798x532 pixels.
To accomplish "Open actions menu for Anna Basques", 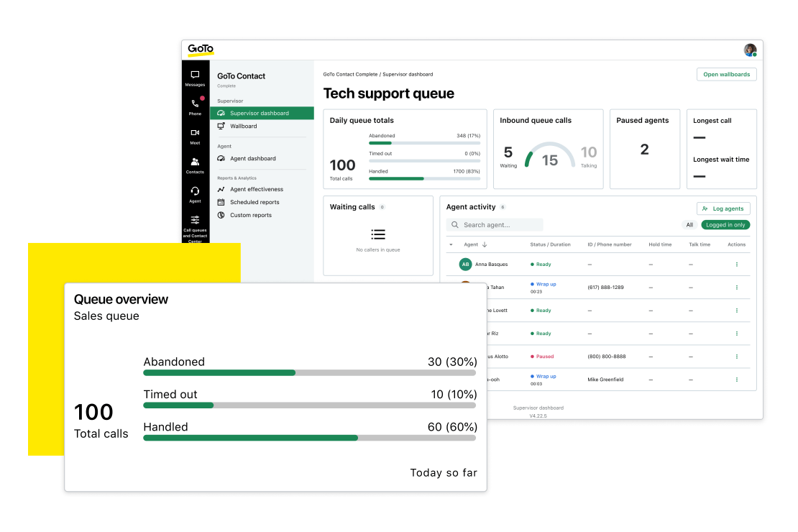I will click(x=736, y=264).
